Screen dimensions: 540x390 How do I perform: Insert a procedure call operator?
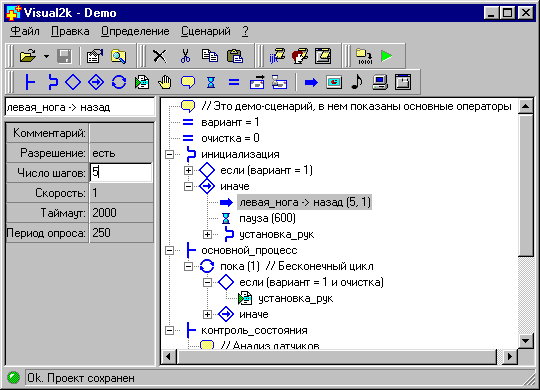(142, 82)
